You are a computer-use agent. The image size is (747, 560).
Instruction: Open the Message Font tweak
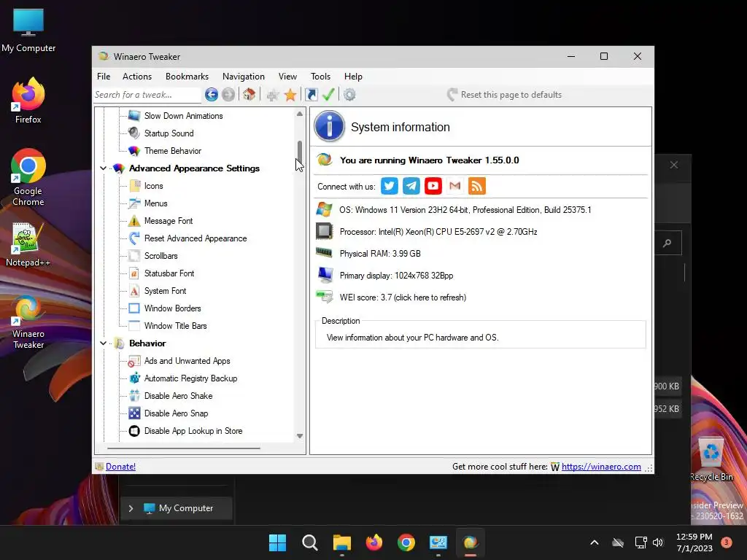169,221
